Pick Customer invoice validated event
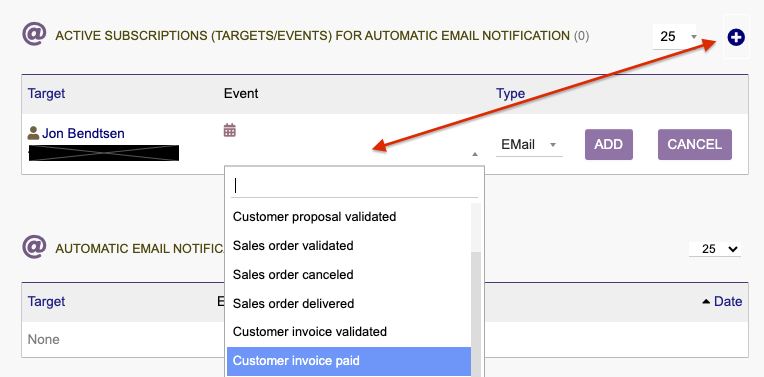Screen dimensions: 764x377 click(349, 332)
